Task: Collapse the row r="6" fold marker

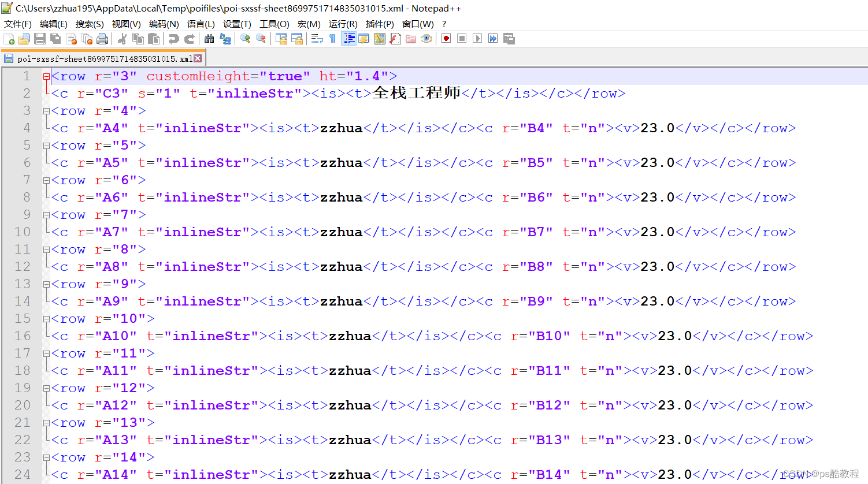Action: click(46, 180)
